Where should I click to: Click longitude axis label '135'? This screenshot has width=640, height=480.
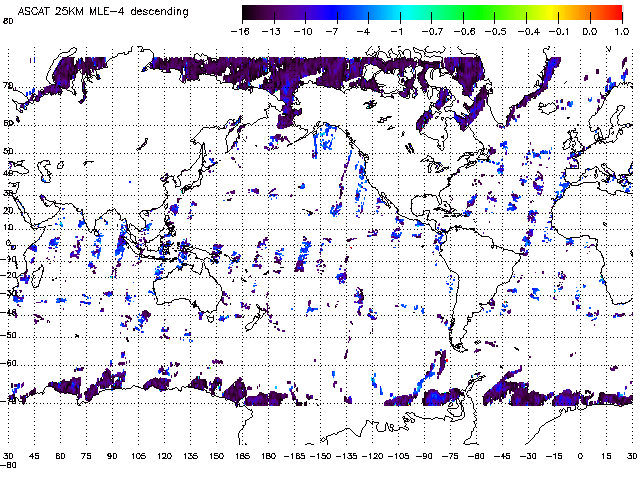click(191, 456)
